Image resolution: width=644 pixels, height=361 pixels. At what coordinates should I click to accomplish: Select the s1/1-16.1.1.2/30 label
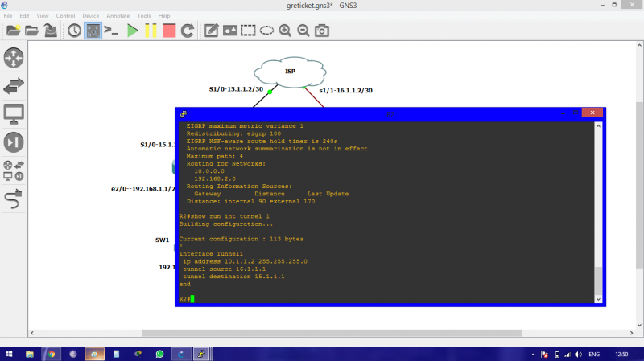(x=345, y=90)
